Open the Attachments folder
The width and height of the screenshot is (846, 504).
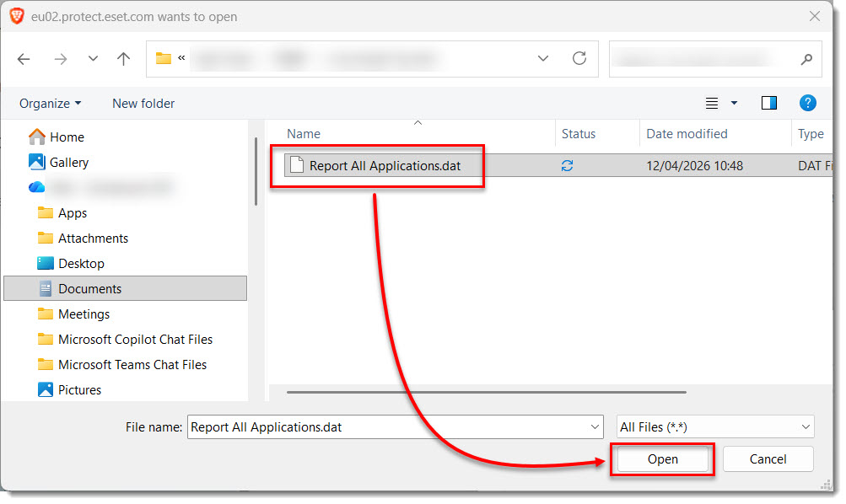coord(93,239)
